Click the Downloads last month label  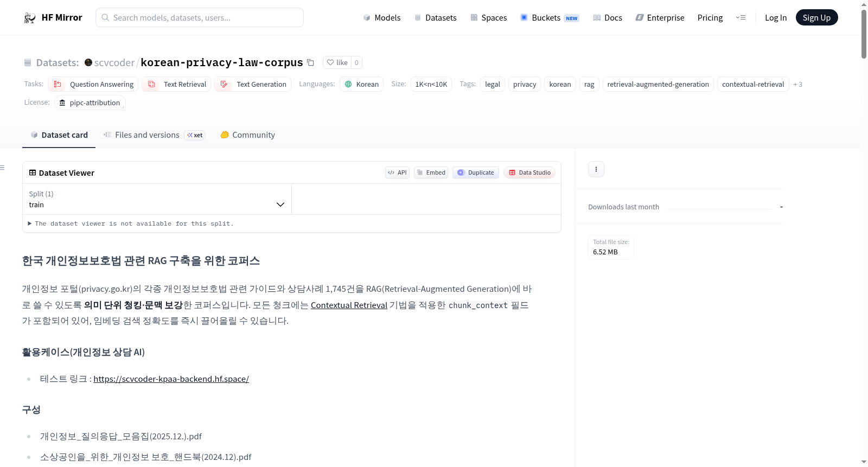[x=623, y=207]
